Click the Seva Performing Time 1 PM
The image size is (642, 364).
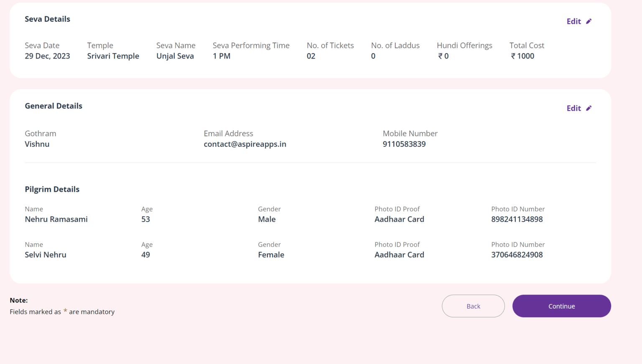click(x=222, y=56)
